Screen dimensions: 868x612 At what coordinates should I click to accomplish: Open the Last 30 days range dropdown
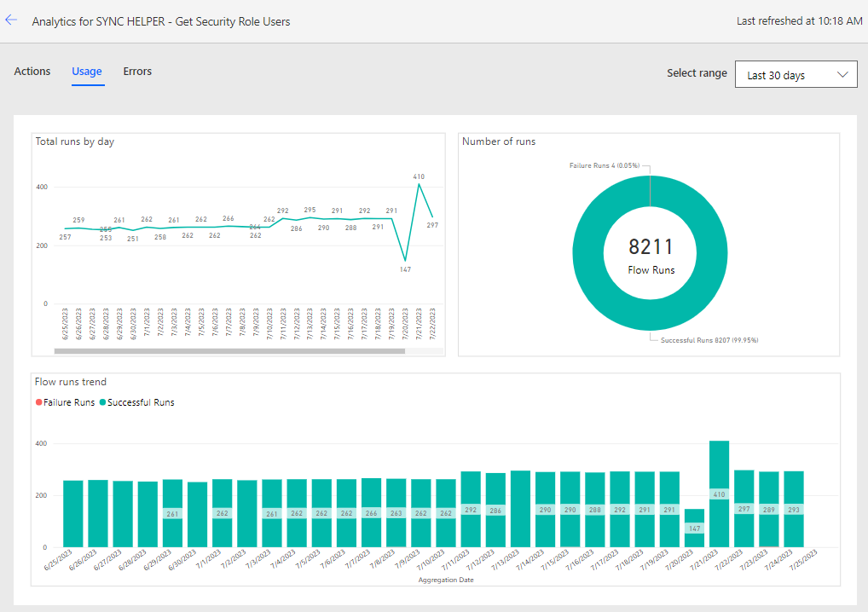(x=796, y=74)
